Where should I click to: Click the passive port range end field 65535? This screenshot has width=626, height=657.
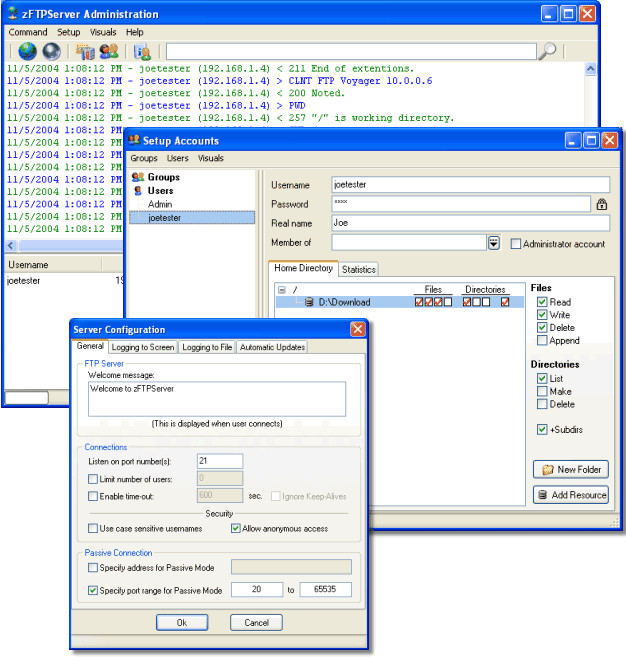click(325, 589)
